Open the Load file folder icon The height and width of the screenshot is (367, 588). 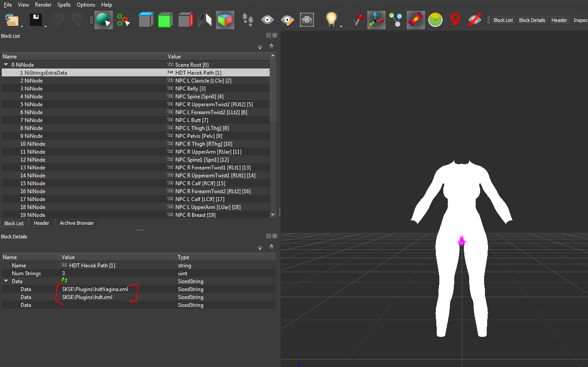(x=12, y=20)
